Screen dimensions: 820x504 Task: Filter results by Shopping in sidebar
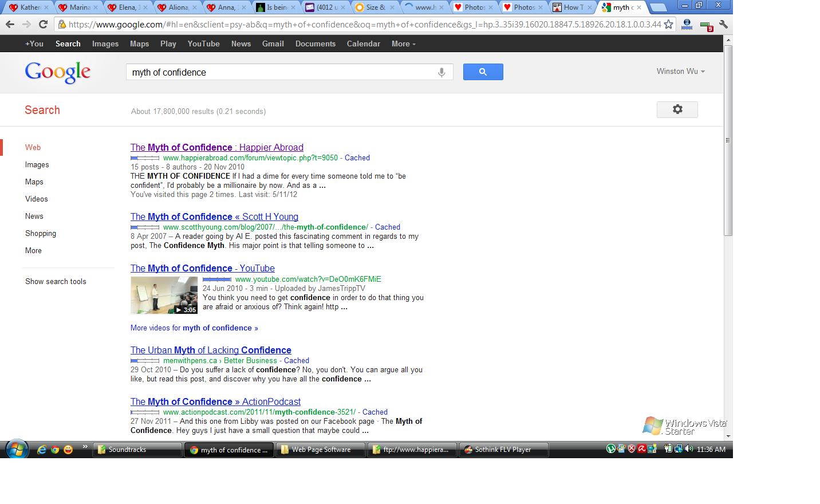(x=41, y=233)
